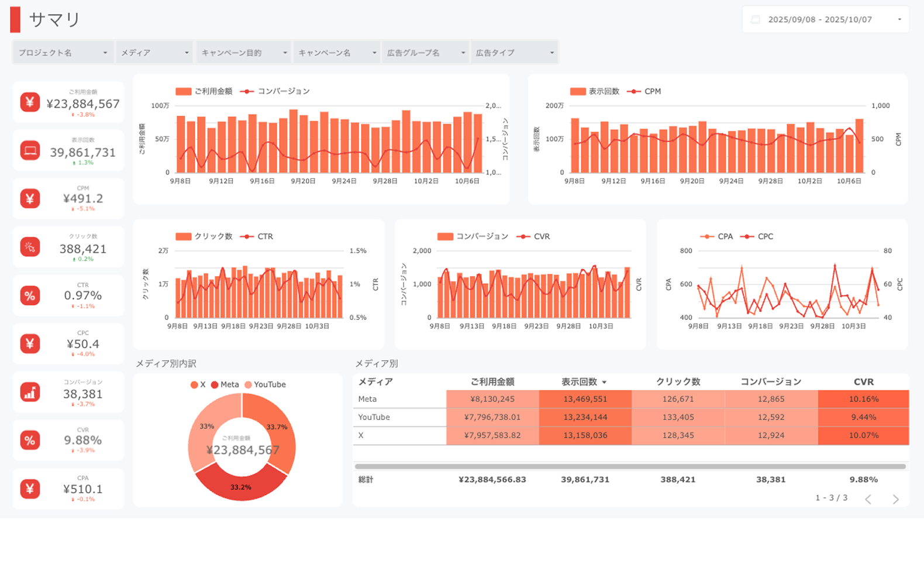924x585 pixels.
Task: Click the percent icon beside CTR
Action: pyautogui.click(x=30, y=296)
